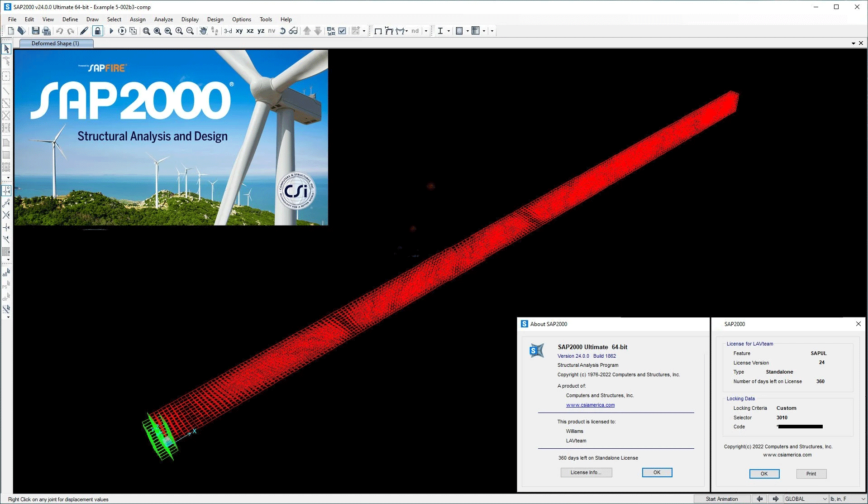This screenshot has height=504, width=868.
Task: Open the www.csiamerica.com link
Action: pyautogui.click(x=590, y=405)
